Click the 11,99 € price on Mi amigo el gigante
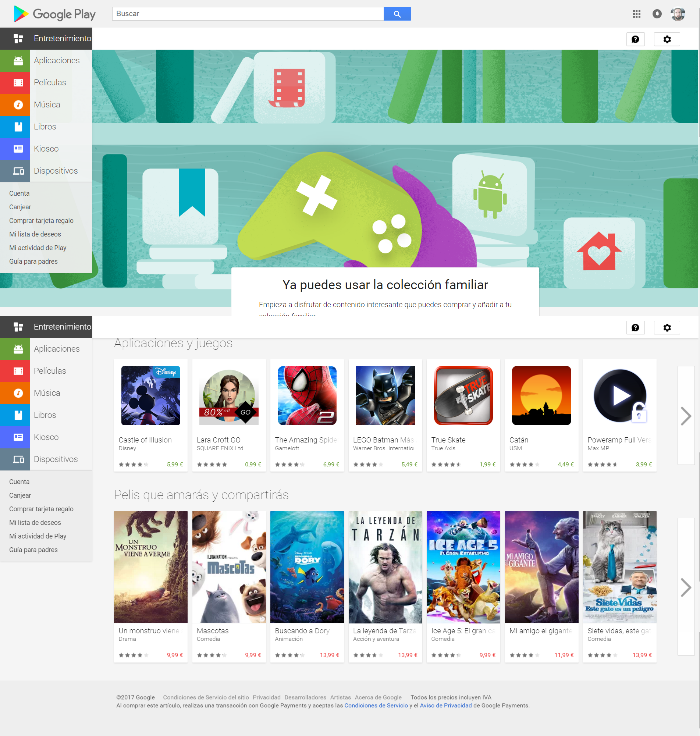Image resolution: width=700 pixels, height=736 pixels. click(x=564, y=655)
